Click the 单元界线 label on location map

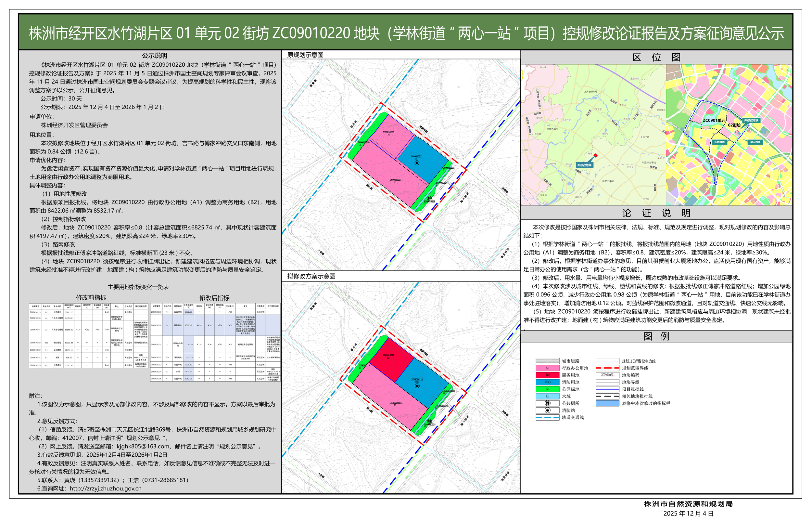click(x=755, y=142)
